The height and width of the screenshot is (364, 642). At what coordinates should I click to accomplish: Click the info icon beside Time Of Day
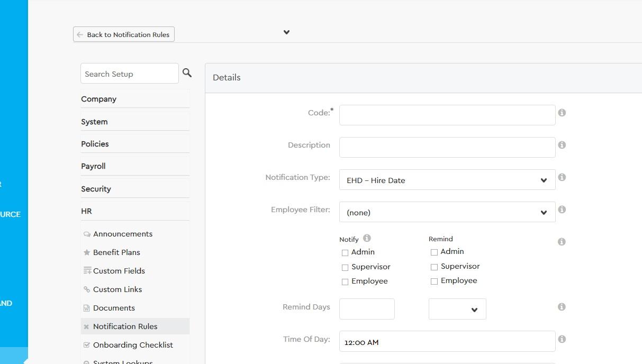(562, 339)
